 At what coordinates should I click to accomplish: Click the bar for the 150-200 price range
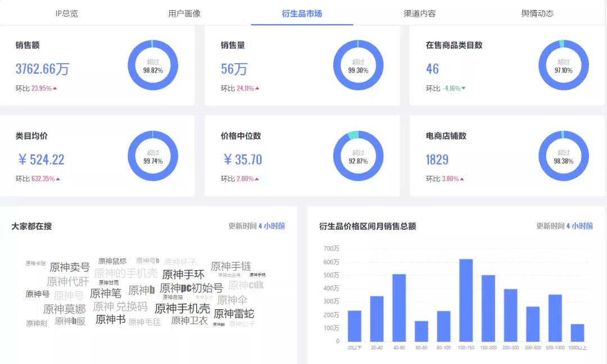pos(488,308)
